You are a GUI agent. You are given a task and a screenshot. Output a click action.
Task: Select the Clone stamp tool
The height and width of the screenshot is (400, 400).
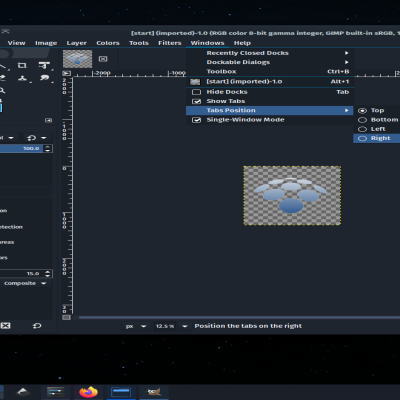(22, 78)
